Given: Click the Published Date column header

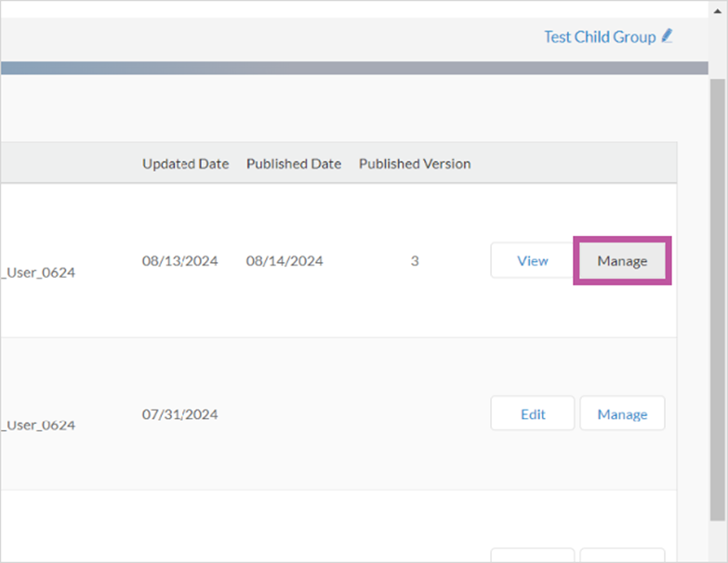Looking at the screenshot, I should [294, 164].
